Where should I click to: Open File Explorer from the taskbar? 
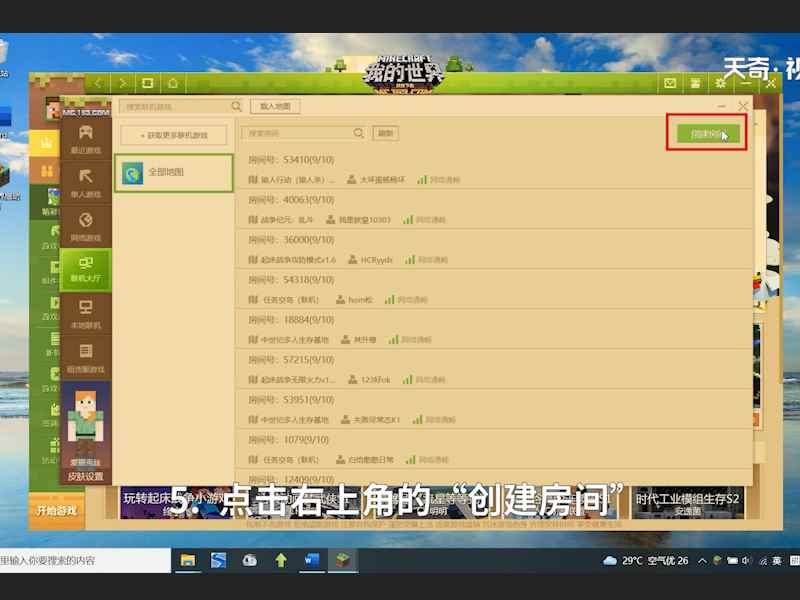[x=187, y=561]
